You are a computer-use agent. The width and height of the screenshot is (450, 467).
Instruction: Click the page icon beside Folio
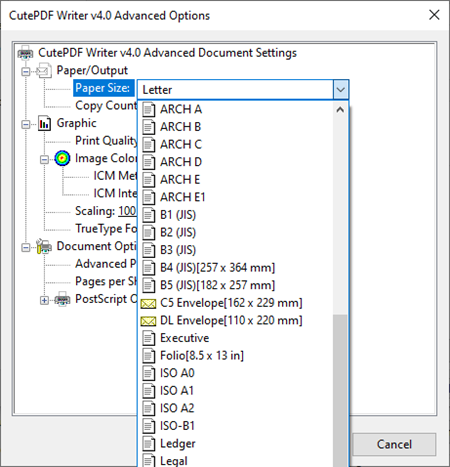pos(149,356)
